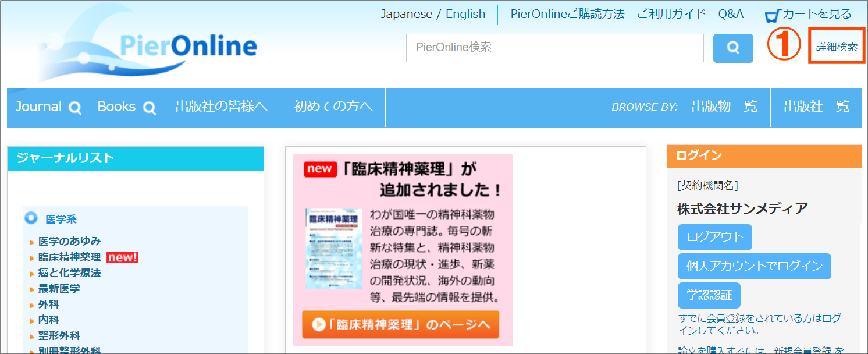Click the ログイン panel header
The image size is (868, 354).
tap(764, 156)
